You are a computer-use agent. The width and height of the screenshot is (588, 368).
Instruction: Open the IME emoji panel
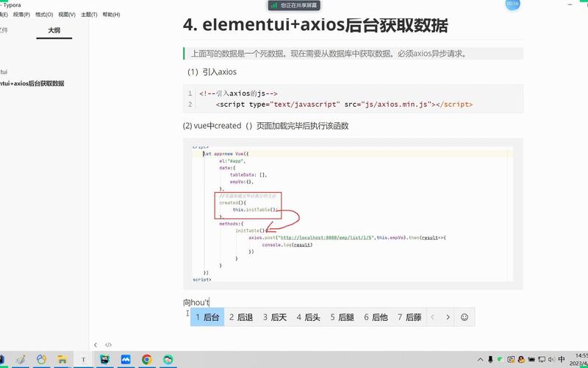(465, 317)
